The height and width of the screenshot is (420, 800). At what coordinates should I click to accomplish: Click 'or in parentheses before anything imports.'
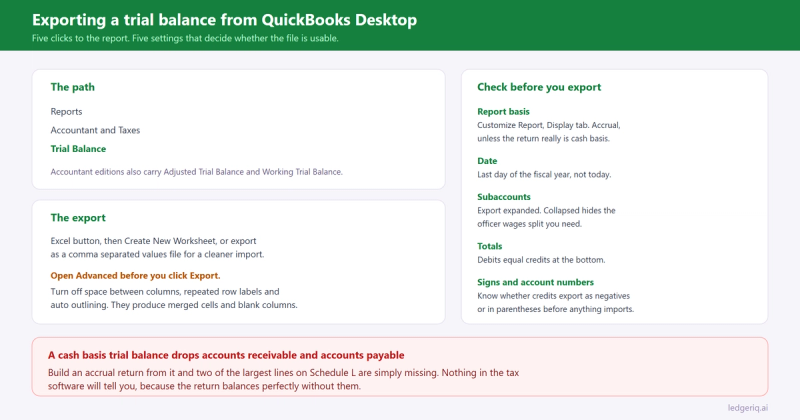(556, 309)
